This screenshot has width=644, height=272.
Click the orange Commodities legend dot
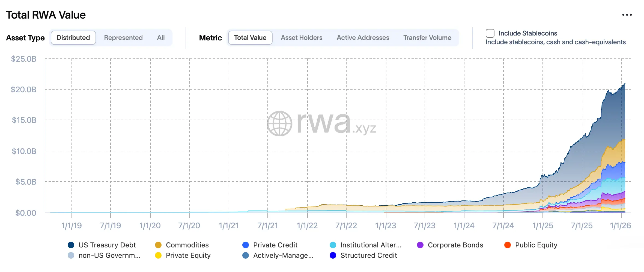[159, 245]
